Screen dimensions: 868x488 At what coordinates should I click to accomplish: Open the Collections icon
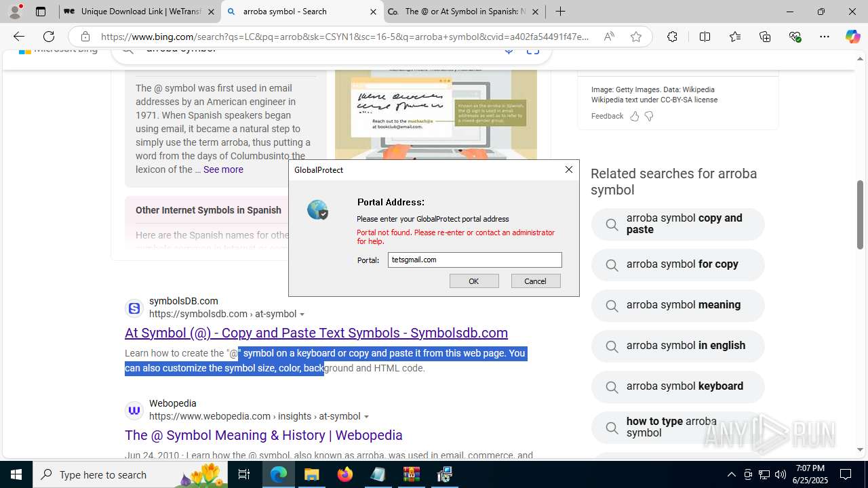coord(765,37)
